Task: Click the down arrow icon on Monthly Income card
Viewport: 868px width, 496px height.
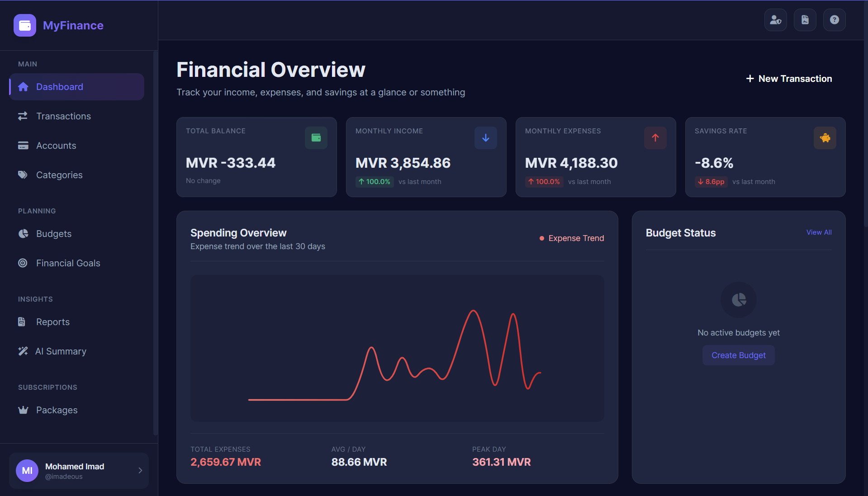Action: pyautogui.click(x=485, y=138)
